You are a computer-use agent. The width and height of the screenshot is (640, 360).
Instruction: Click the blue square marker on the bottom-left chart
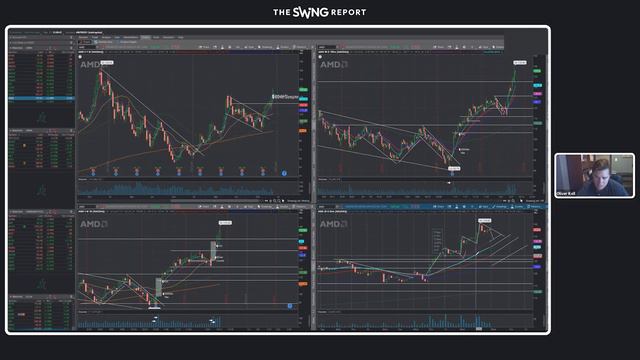tap(290, 306)
